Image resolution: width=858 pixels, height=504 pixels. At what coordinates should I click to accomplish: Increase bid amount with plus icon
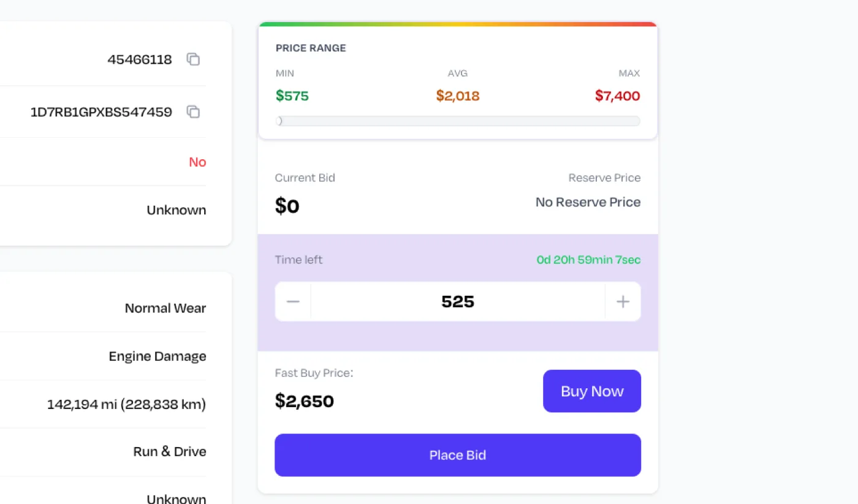pyautogui.click(x=623, y=301)
